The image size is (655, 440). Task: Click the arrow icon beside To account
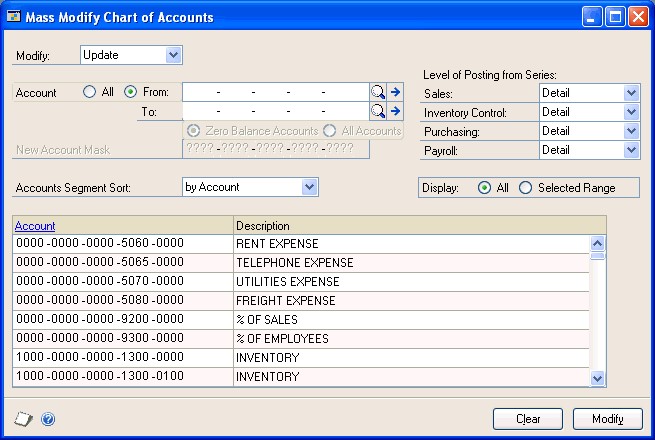click(395, 111)
